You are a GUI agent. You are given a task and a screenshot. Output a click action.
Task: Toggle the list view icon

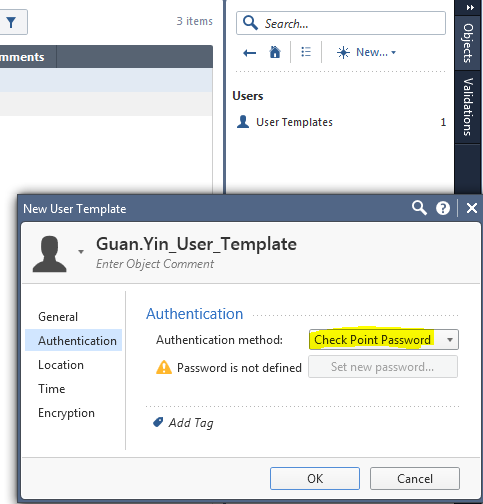[306, 52]
